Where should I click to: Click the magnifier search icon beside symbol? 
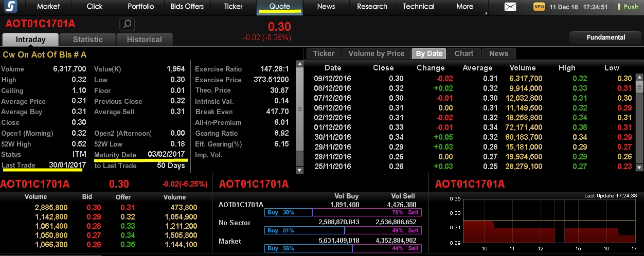127,24
